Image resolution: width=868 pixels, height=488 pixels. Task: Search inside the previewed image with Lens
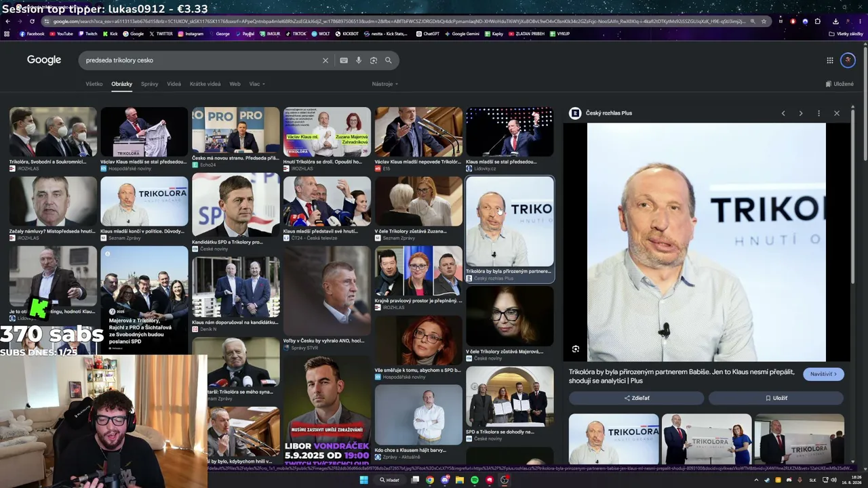(x=576, y=349)
